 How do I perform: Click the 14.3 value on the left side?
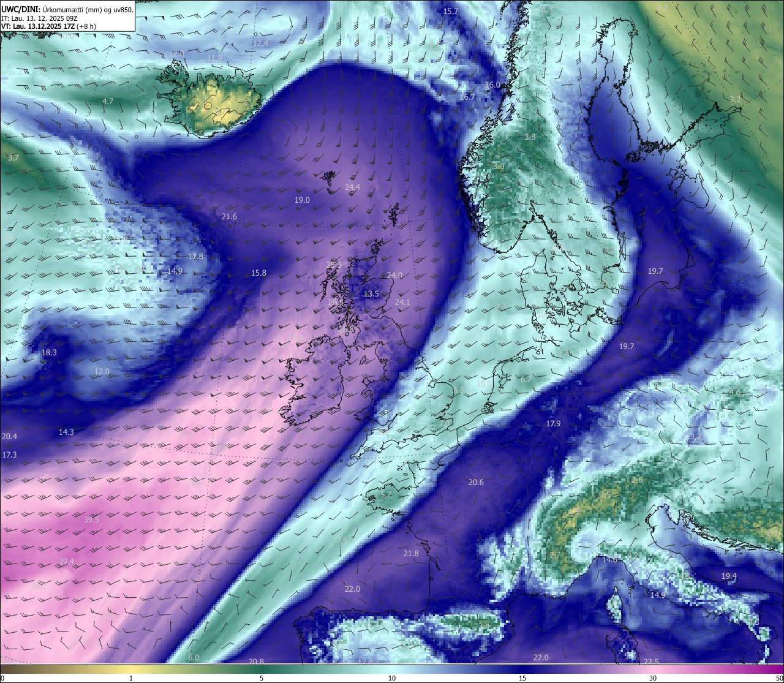pyautogui.click(x=66, y=432)
